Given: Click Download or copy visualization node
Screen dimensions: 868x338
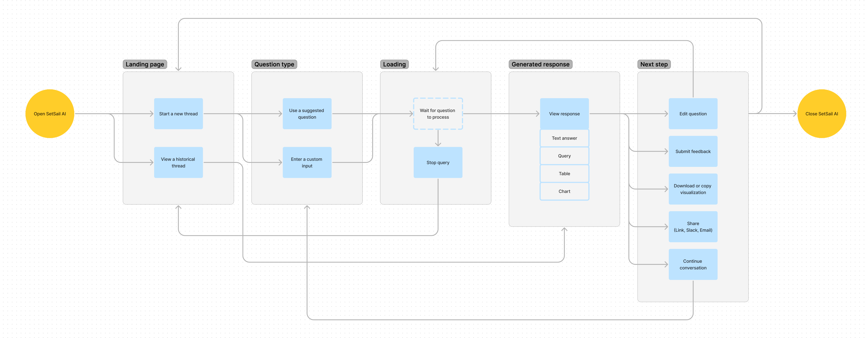Looking at the screenshot, I should click(x=693, y=189).
